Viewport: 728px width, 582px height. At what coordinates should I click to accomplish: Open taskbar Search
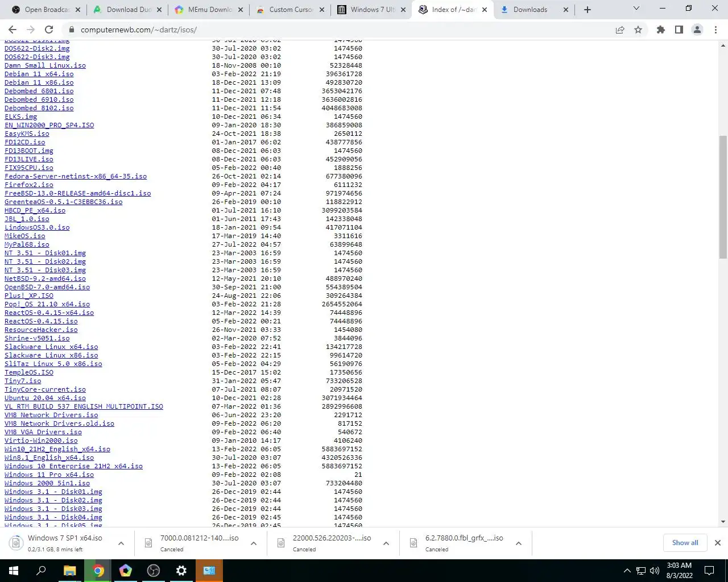tap(41, 571)
